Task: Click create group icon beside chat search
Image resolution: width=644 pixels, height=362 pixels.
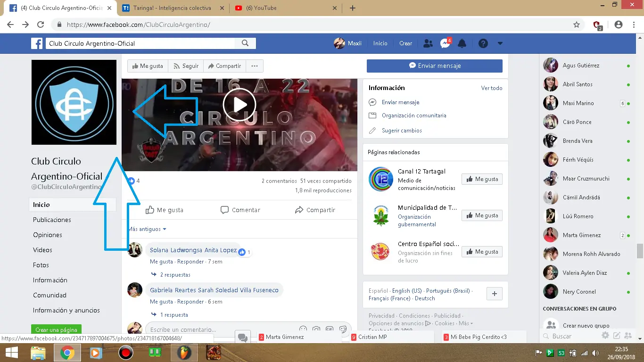Action: [x=628, y=336]
